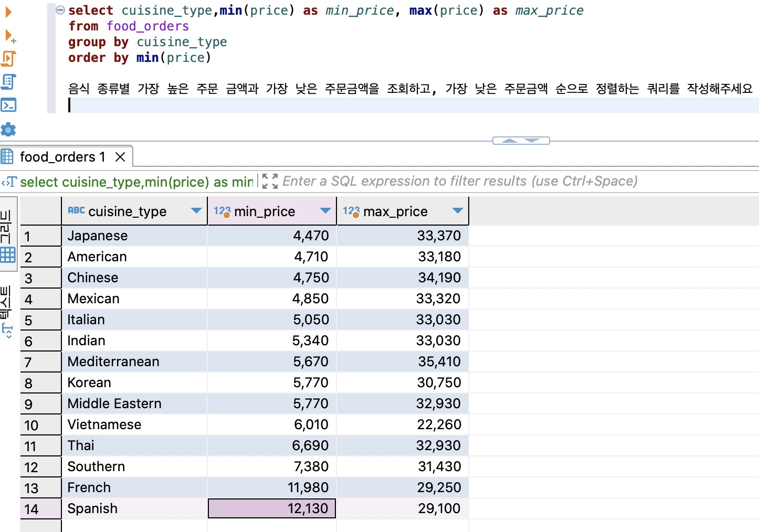Select min_price value 4,750
Screen dimensions: 759x532
pyautogui.click(x=272, y=278)
